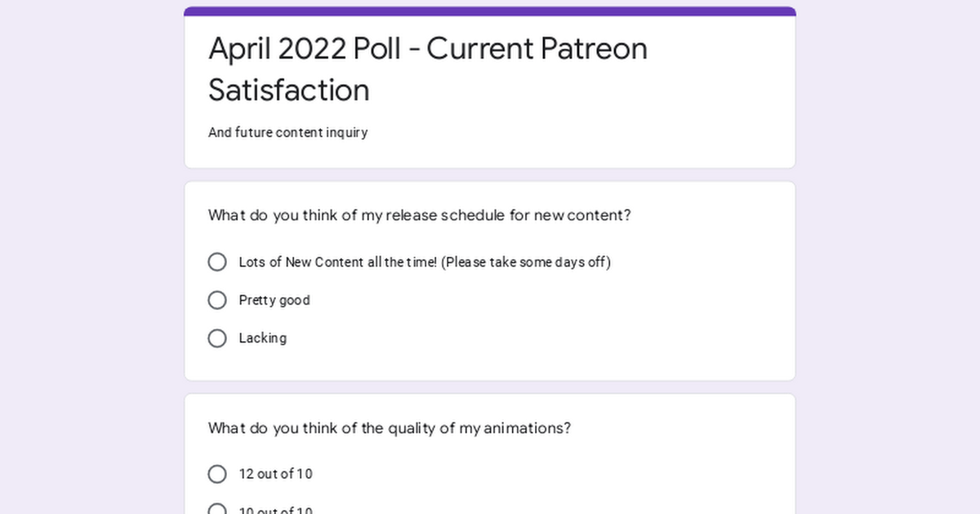Viewport: 980px width, 514px height.
Task: Click the "Lacking" option label text
Action: (x=263, y=338)
